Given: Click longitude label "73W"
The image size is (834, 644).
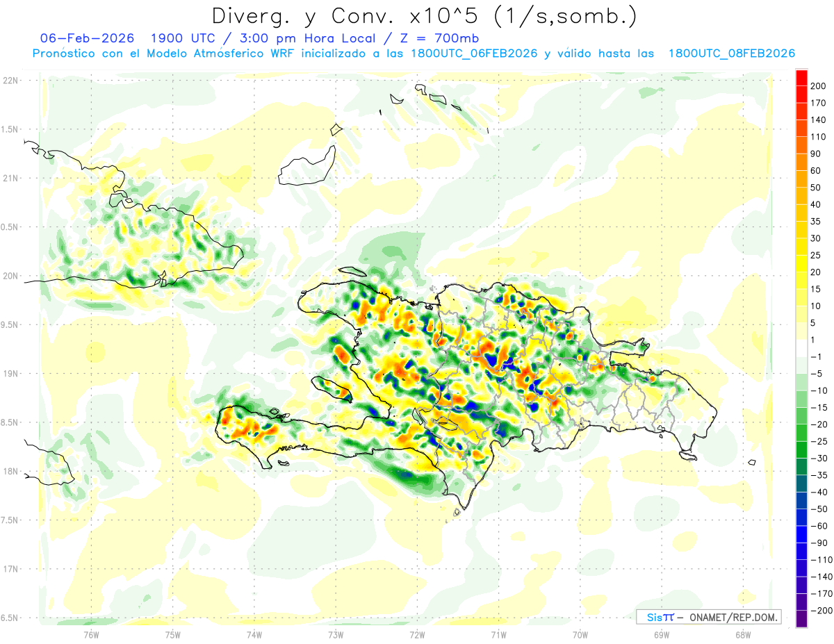Looking at the screenshot, I should [336, 634].
